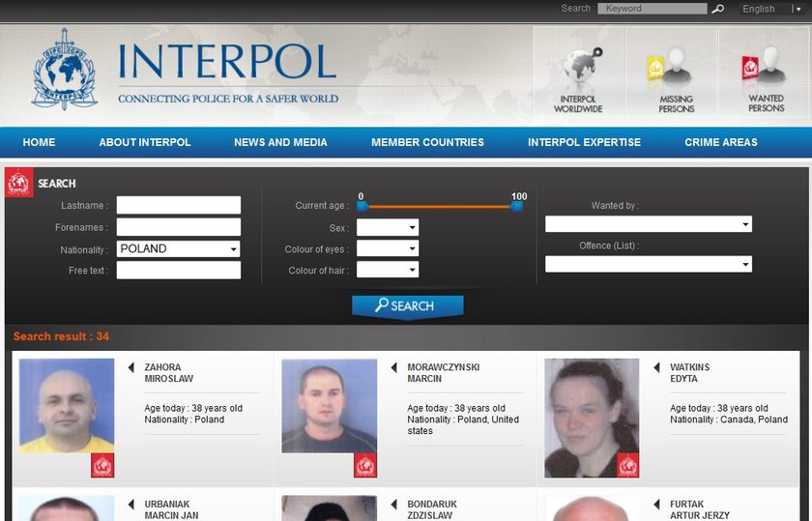Click the minimum age slider handle at 0

click(362, 207)
